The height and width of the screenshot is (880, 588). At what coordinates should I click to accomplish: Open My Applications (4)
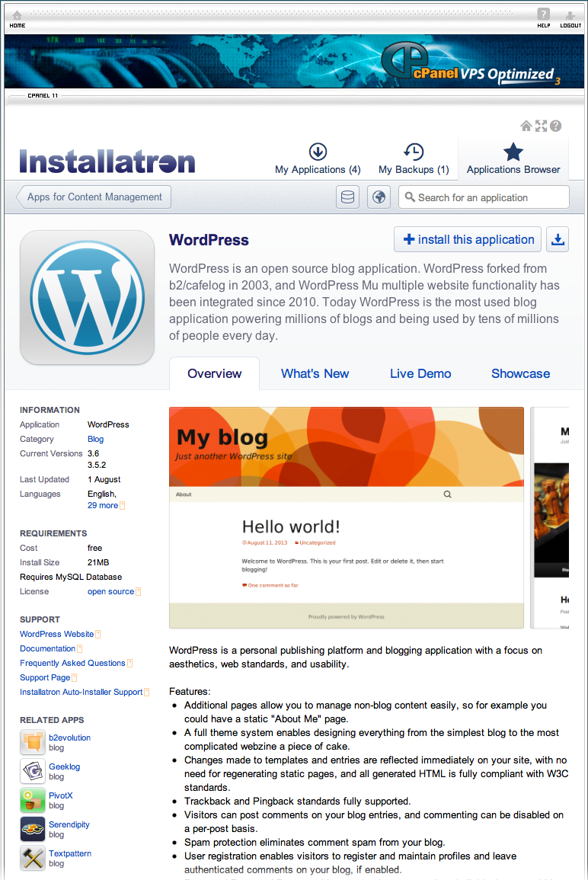318,159
